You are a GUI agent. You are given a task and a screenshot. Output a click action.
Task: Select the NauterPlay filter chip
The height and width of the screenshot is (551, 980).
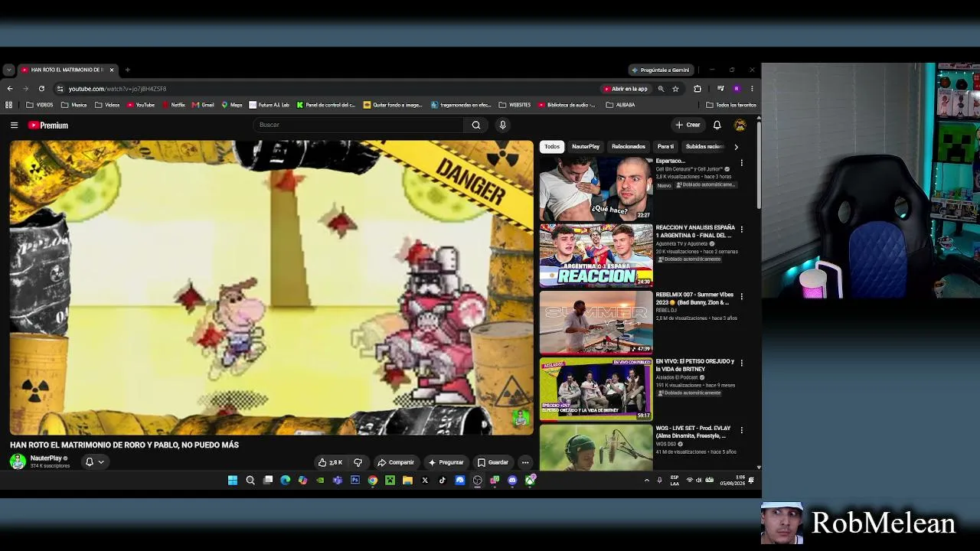coord(586,146)
